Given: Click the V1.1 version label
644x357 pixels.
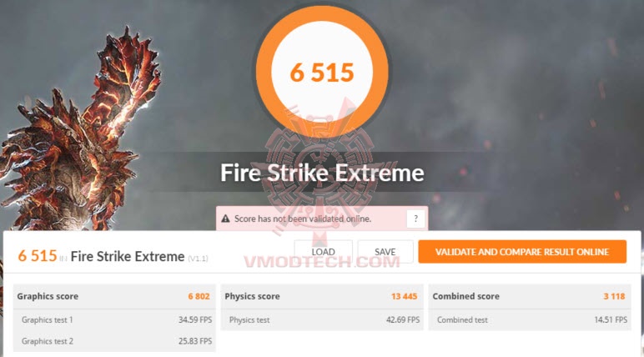Looking at the screenshot, I should click(198, 259).
